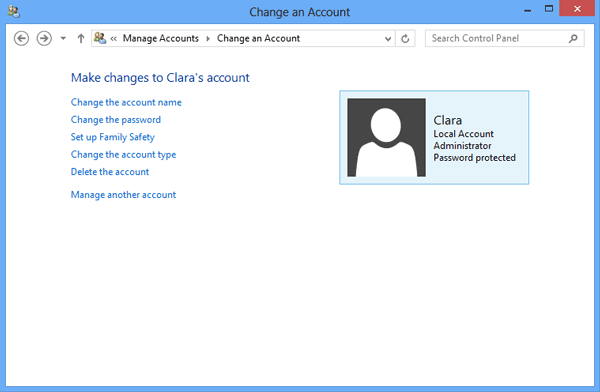Screen dimensions: 600x392
Task: Show hidden breadcrumb levels via double chevron
Action: click(114, 39)
